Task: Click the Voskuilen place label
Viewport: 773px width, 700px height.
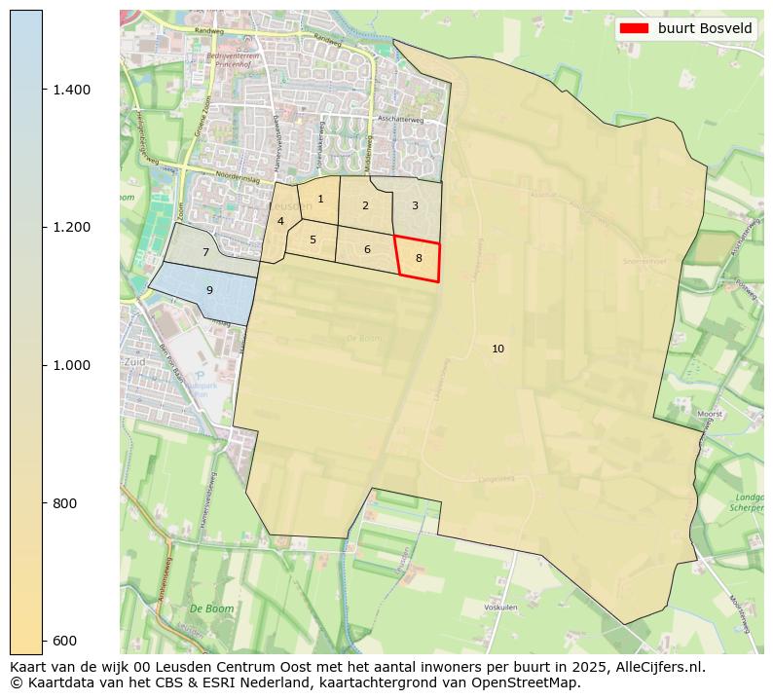Action: tap(501, 607)
